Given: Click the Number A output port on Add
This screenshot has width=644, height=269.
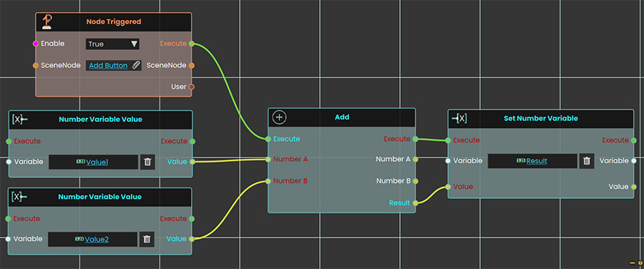Looking at the screenshot, I should pos(415,159).
